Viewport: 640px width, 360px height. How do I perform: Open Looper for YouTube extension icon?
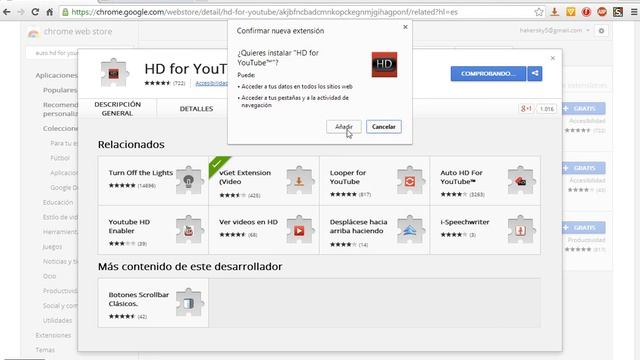pyautogui.click(x=410, y=180)
